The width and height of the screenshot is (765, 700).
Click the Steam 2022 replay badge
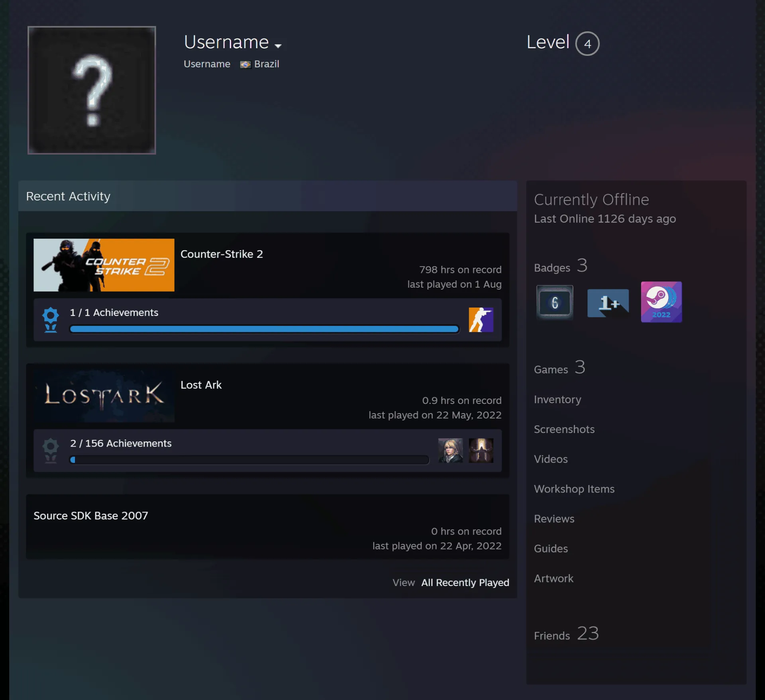[x=661, y=302]
